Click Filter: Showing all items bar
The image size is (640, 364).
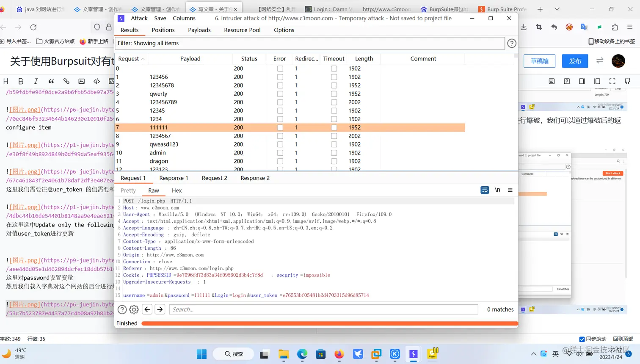point(310,43)
